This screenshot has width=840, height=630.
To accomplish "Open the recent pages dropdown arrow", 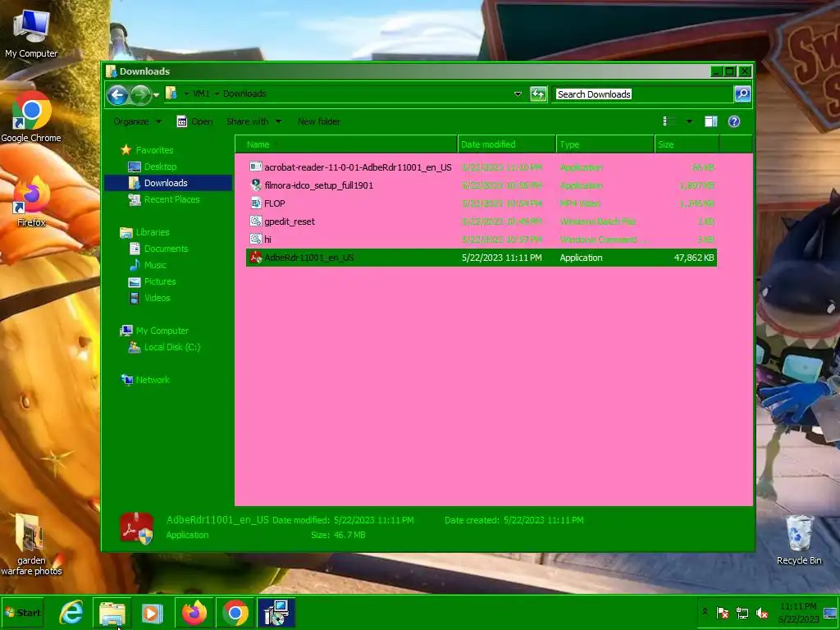I will coord(156,95).
